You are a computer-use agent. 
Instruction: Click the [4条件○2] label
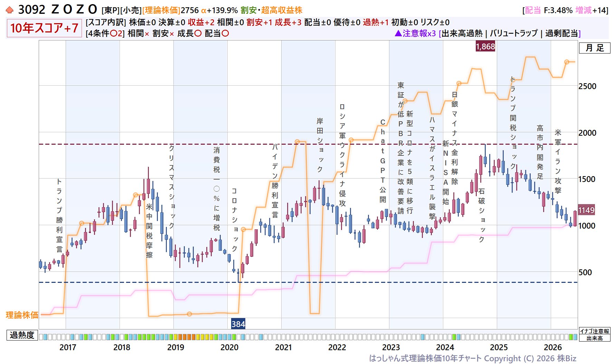[105, 33]
